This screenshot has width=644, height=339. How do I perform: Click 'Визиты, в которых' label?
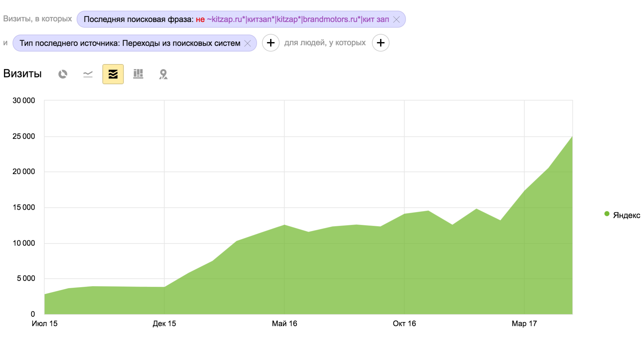point(37,19)
